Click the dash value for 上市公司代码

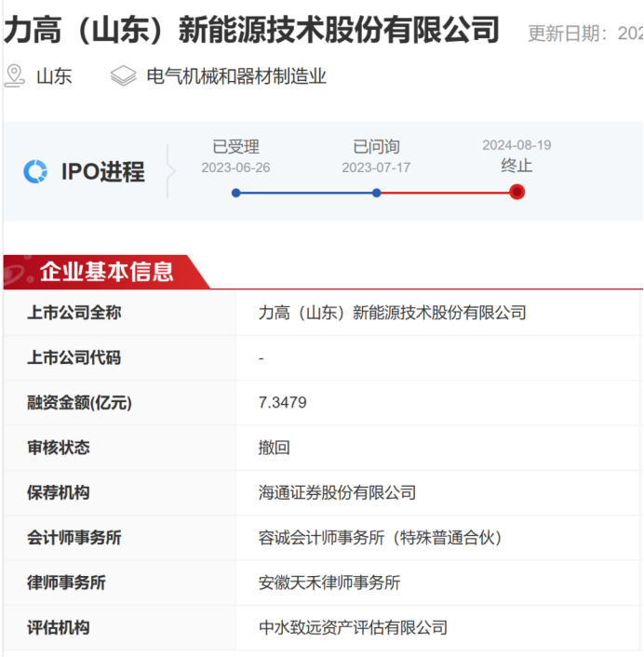coord(261,358)
